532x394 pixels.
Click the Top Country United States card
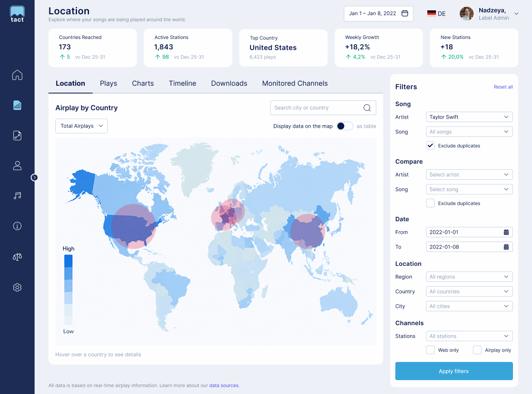[x=283, y=48]
